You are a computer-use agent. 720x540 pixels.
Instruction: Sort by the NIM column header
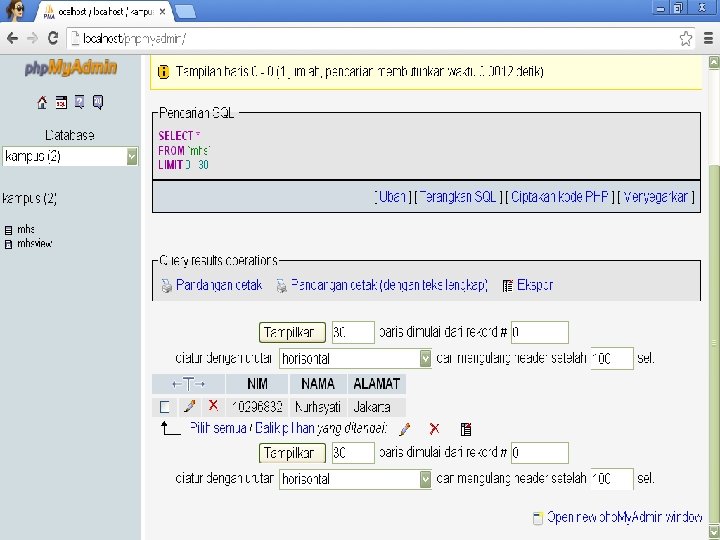coord(257,384)
